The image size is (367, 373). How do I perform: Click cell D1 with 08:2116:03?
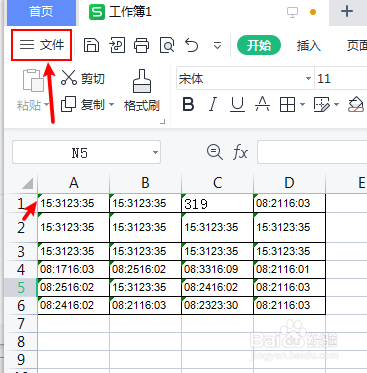tap(289, 203)
